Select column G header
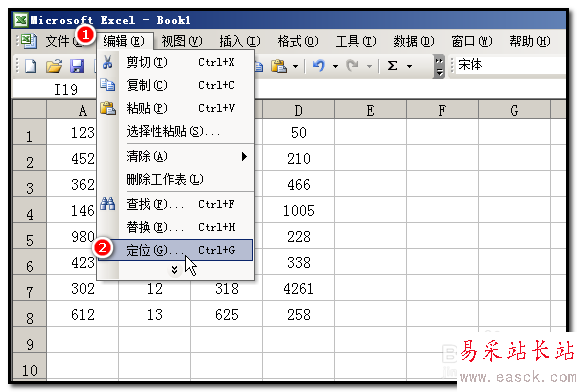Screen dimensions: 577x392 tap(514, 109)
